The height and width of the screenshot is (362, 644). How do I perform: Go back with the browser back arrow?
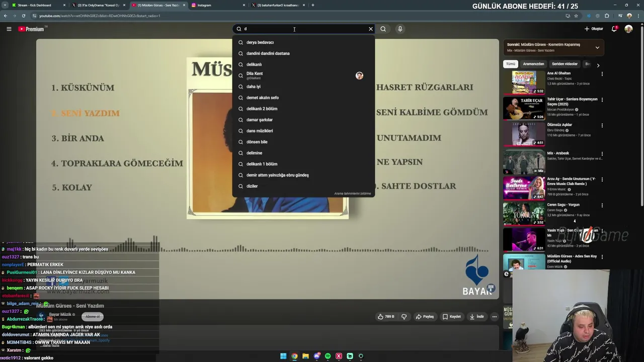pos(5,16)
